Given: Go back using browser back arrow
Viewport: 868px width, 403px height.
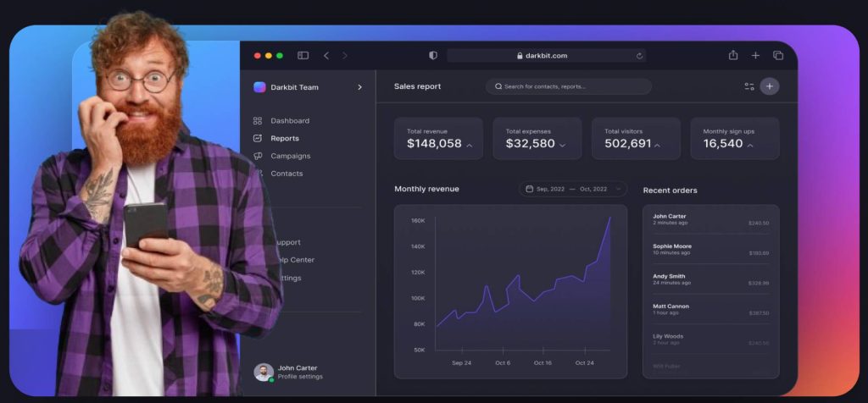Looking at the screenshot, I should coord(326,56).
